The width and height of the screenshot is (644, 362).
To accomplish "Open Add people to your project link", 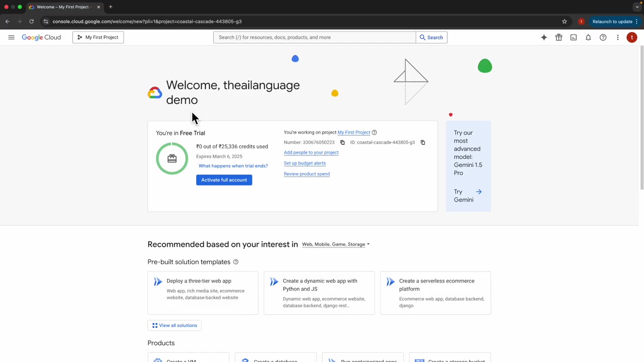I will (311, 152).
